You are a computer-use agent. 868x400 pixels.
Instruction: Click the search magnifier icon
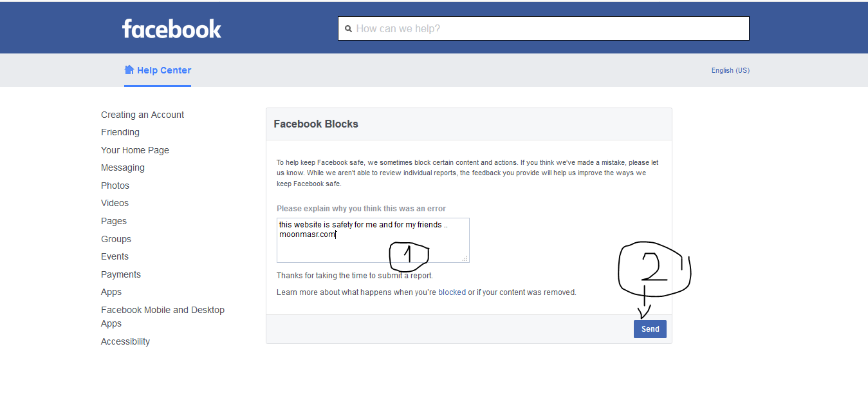[x=348, y=29]
